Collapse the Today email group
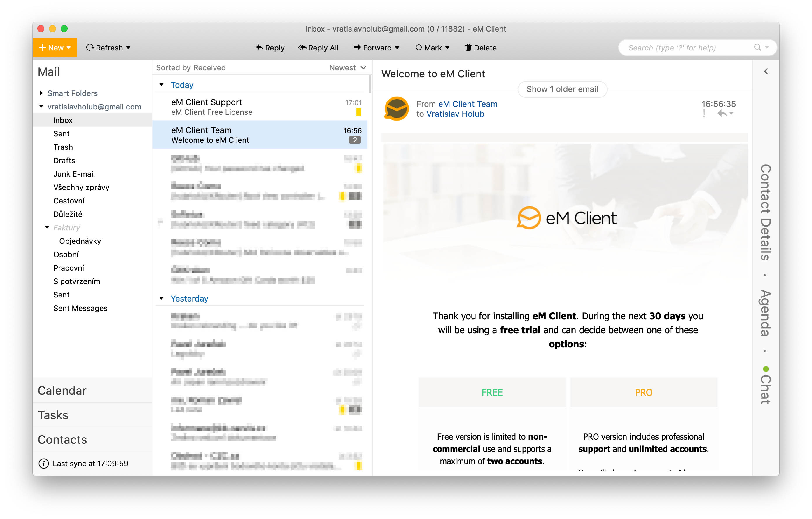Image resolution: width=812 pixels, height=519 pixels. click(162, 85)
